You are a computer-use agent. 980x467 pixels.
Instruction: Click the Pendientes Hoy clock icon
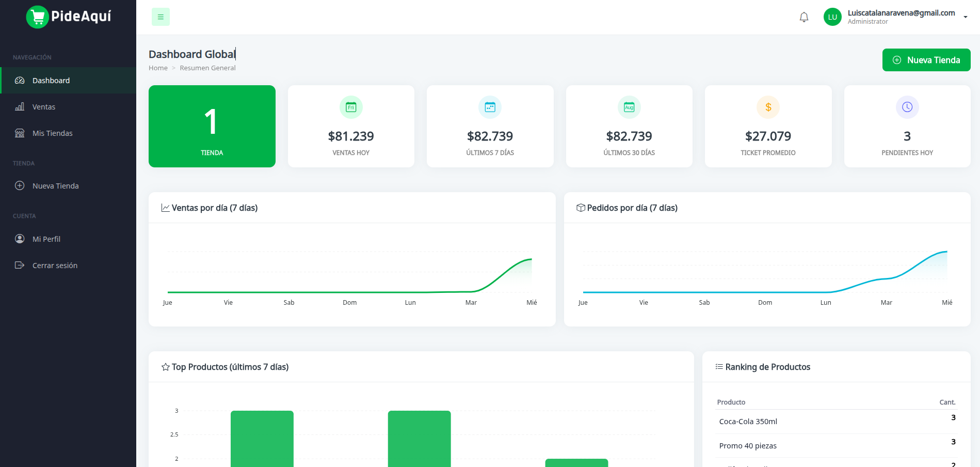[x=907, y=107]
